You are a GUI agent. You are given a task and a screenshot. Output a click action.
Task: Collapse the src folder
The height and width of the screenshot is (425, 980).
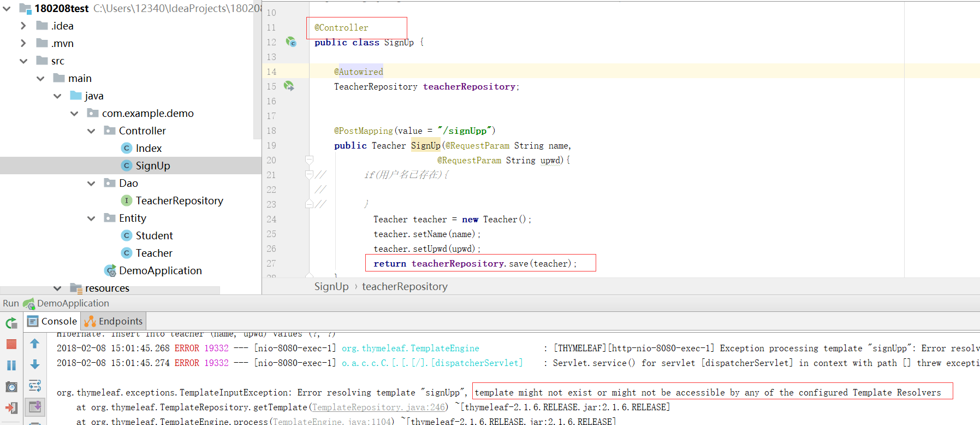coord(23,61)
